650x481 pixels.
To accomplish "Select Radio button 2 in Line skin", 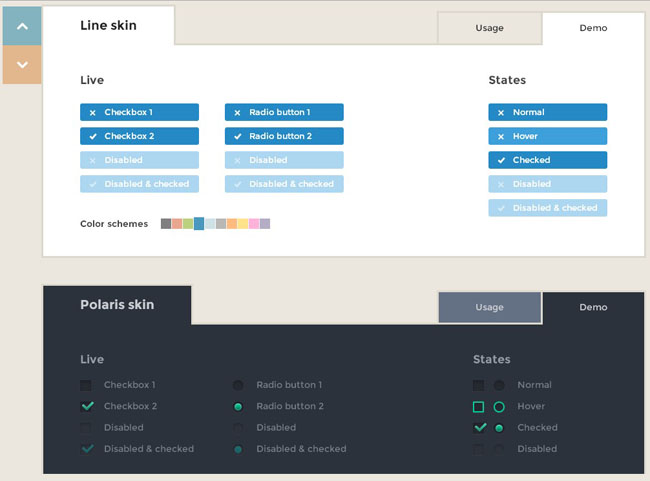I will [284, 136].
